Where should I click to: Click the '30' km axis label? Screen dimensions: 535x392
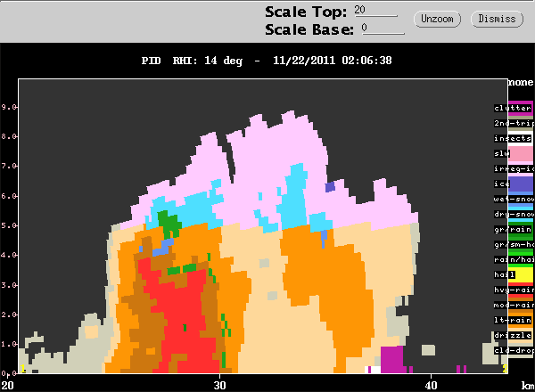point(219,385)
